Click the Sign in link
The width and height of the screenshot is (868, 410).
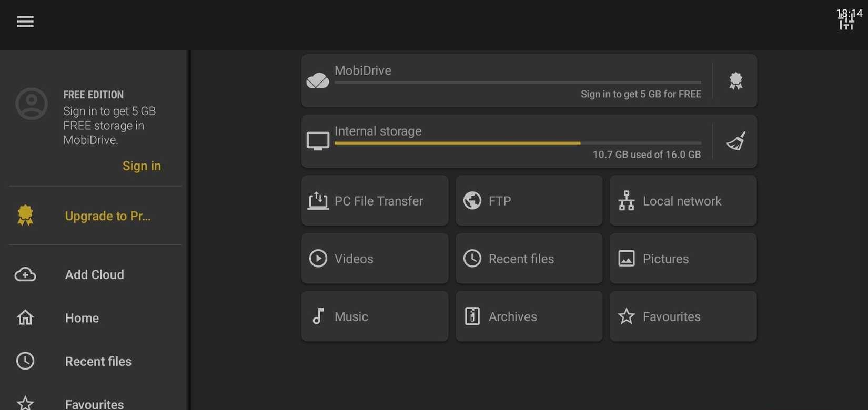point(142,166)
